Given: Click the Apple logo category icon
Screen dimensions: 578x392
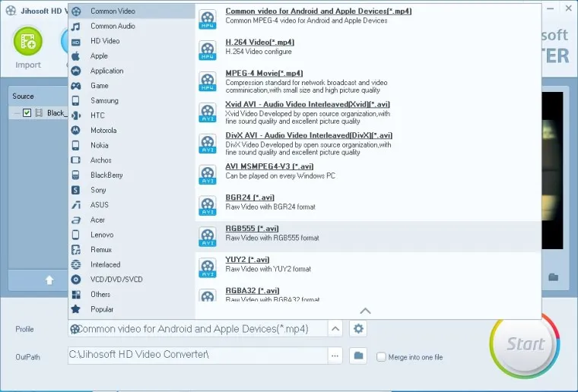Looking at the screenshot, I should click(x=75, y=56).
